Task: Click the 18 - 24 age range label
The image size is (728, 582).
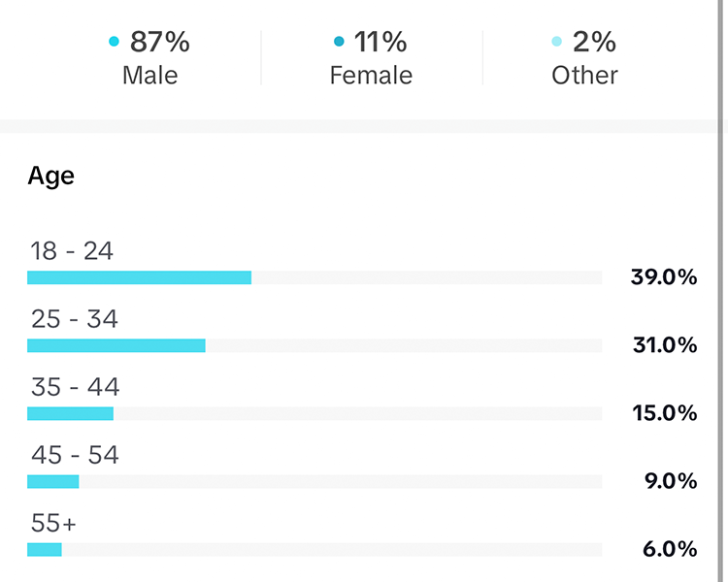Action: (72, 251)
